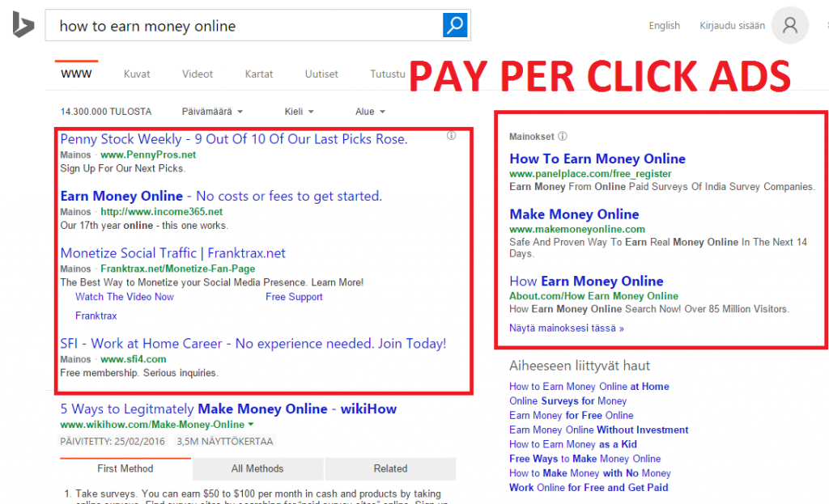This screenshot has height=504, width=829.
Task: Click Work Online for Free and Get Paid
Action: coord(589,488)
